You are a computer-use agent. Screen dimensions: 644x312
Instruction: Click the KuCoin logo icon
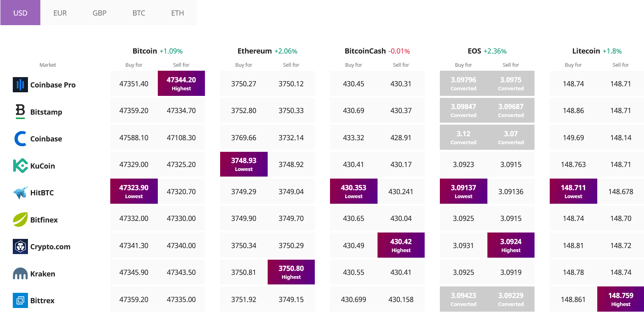click(x=20, y=165)
